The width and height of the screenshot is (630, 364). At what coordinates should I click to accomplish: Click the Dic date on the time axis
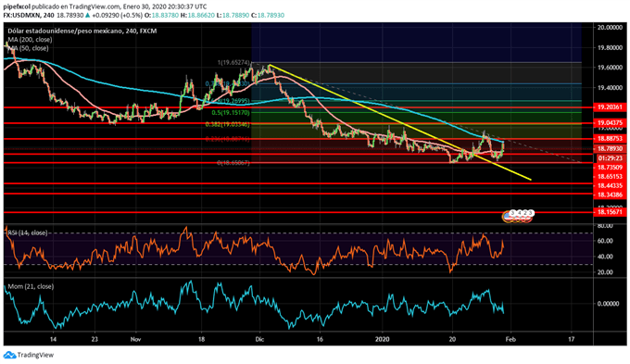260,340
